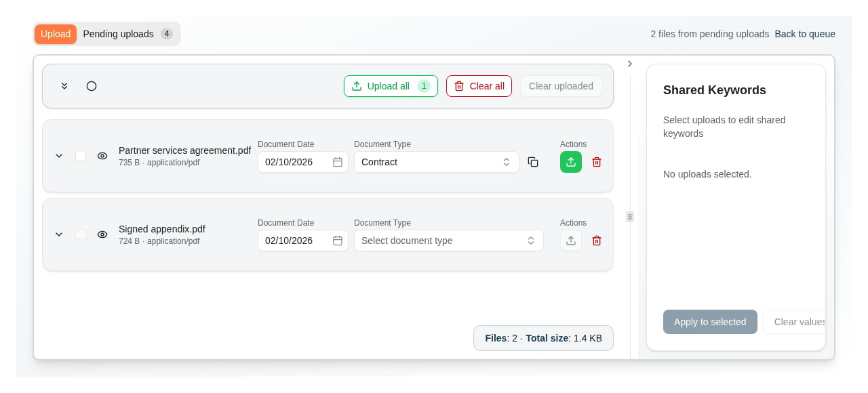Click the Shared Keywords heading

click(x=715, y=90)
